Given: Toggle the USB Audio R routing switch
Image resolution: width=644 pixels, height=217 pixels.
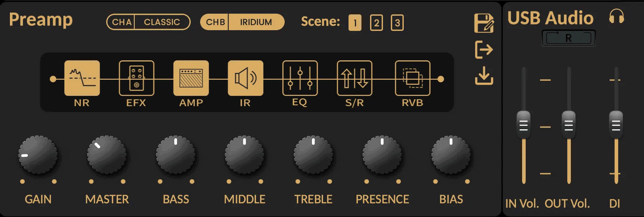Looking at the screenshot, I should click(568, 38).
